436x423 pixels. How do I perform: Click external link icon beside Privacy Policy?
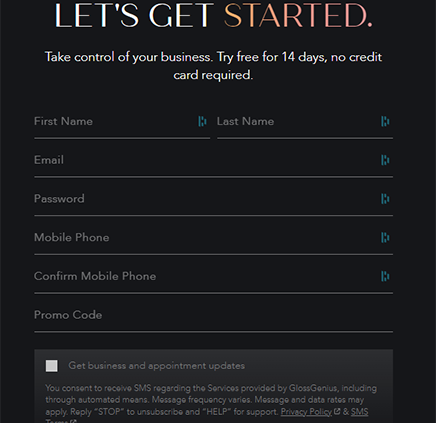(337, 411)
